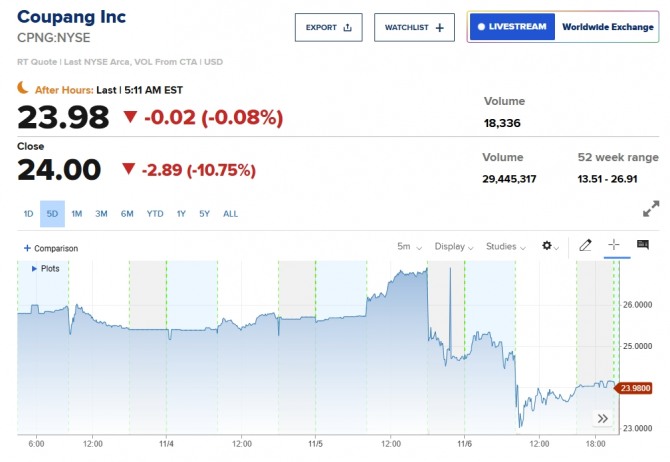Open the chart comments icon

point(642,246)
